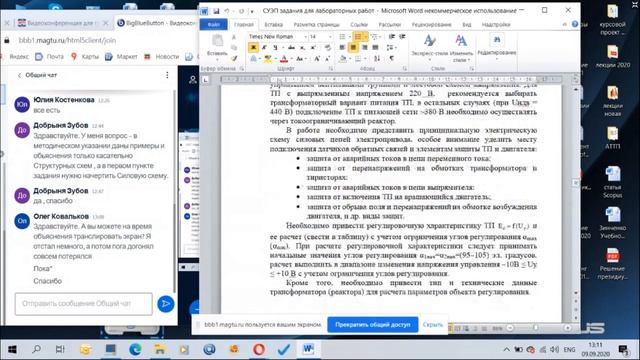Toggle strikethrough formatting
This screenshot has height=360, width=640.
tap(291, 47)
